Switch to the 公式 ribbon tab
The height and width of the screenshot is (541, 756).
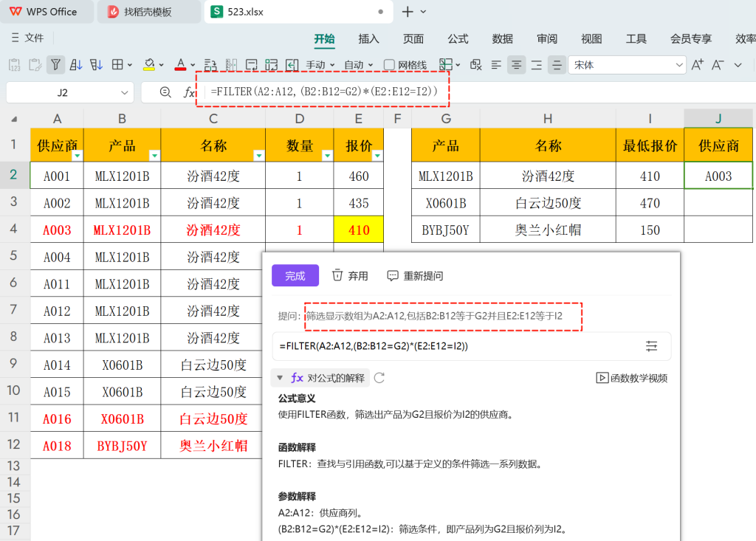coord(458,38)
